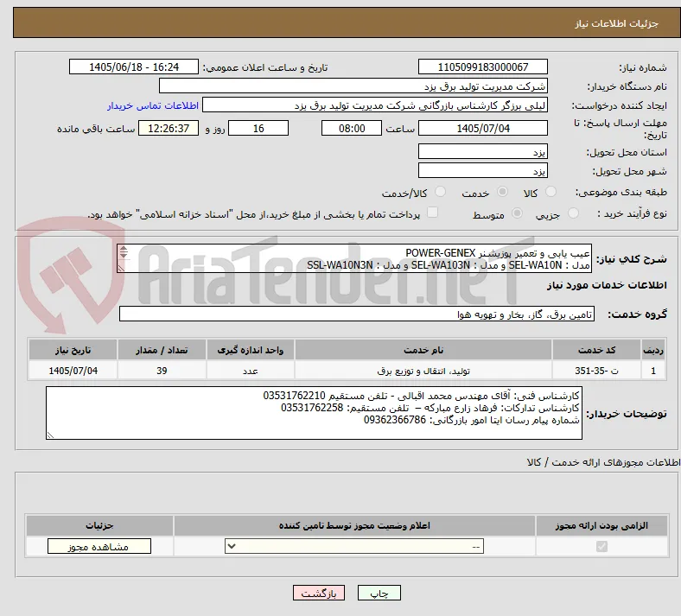Screen dimensions: 681x616
Task: Click the remaining days field 16
Action: point(258,128)
